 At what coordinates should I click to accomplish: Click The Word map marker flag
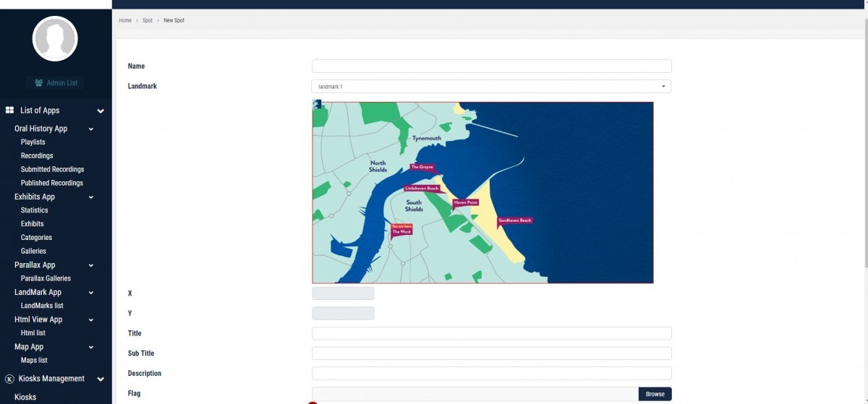(401, 229)
